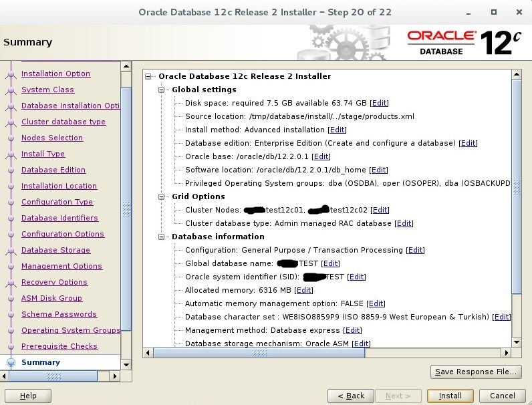Collapse the Oracle Database 12c Release 2 Installer root node
The width and height of the screenshot is (532, 405).
tap(148, 76)
